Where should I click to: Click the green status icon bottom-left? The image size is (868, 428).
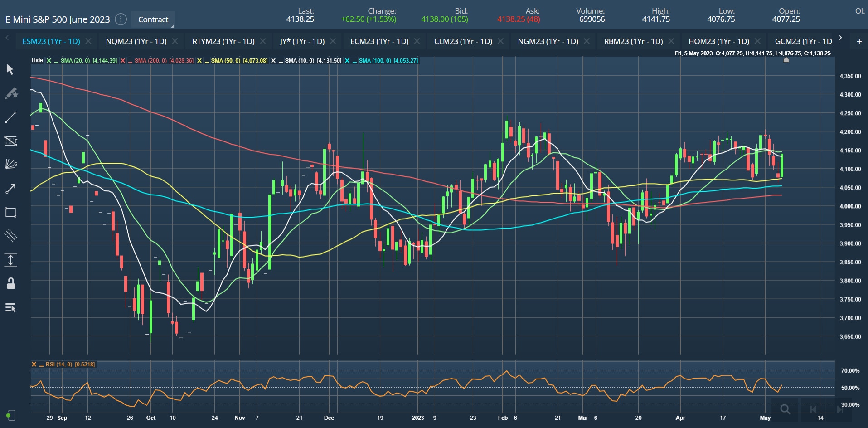click(x=10, y=415)
